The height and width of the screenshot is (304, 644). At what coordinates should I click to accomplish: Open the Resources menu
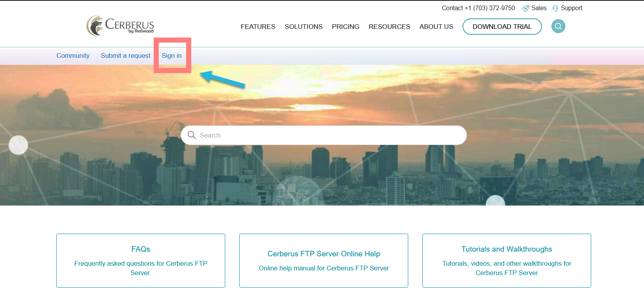pyautogui.click(x=389, y=27)
